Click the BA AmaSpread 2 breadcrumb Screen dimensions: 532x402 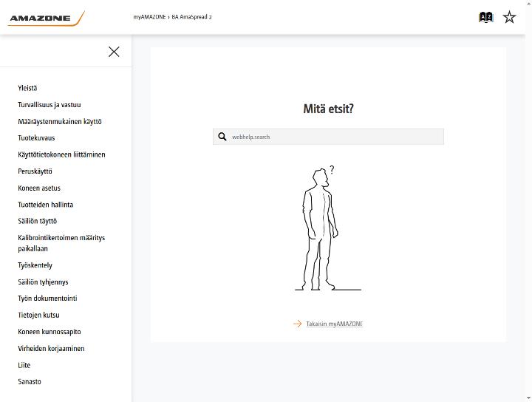point(191,17)
